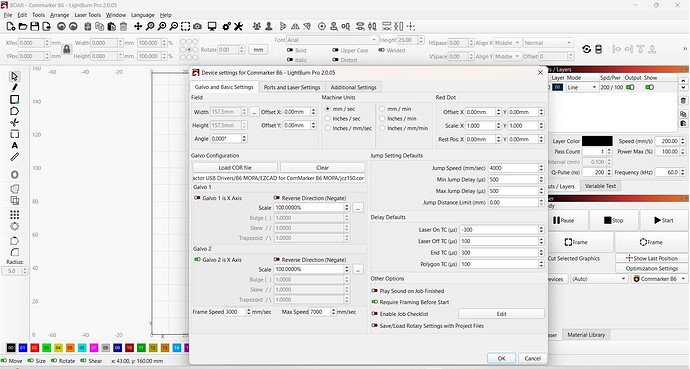Click Frame button with circular icon
Screen dimensions: 690x369
(x=651, y=242)
